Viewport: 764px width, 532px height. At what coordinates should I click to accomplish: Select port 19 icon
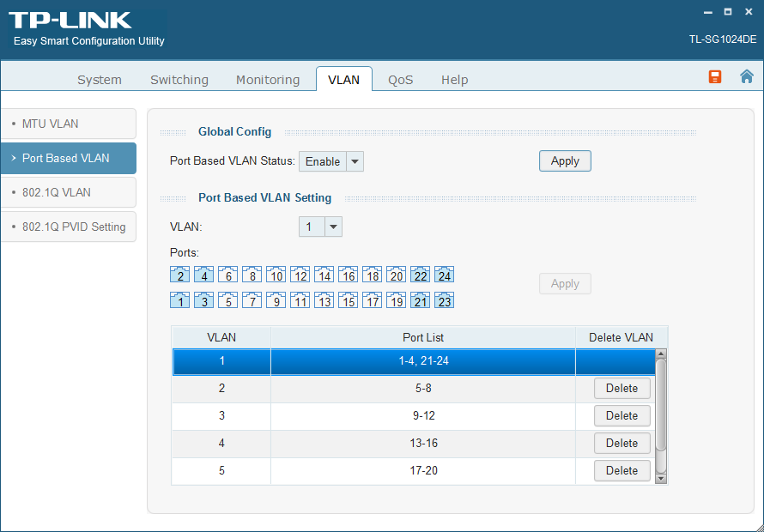396,299
